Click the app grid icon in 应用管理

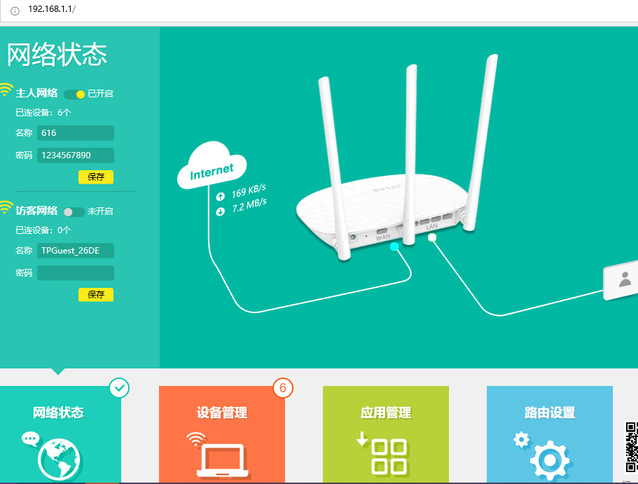(389, 456)
